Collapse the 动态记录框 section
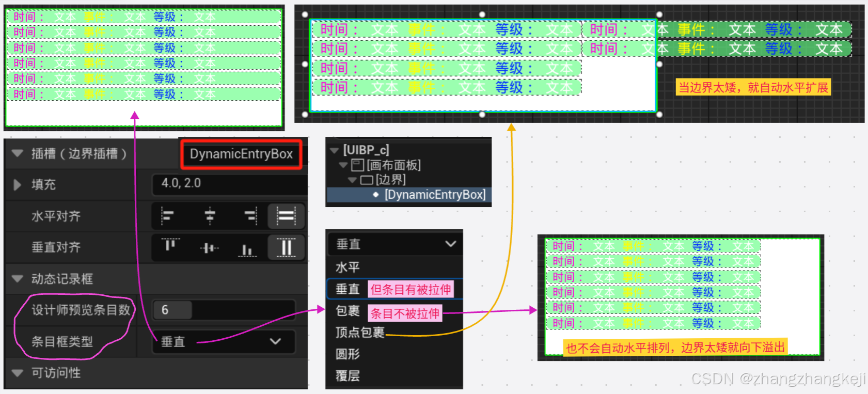868x394 pixels. point(17,279)
